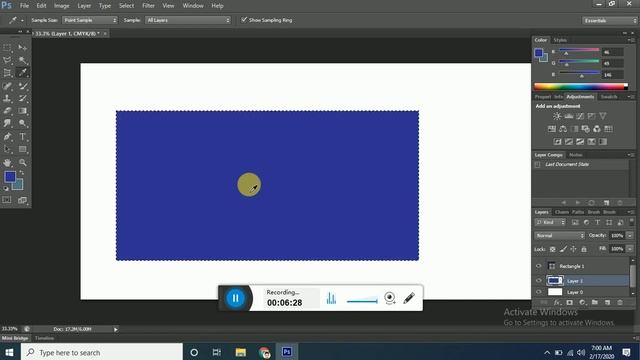Add Brightness/Contrast adjustment
The image size is (640, 360).
(557, 116)
